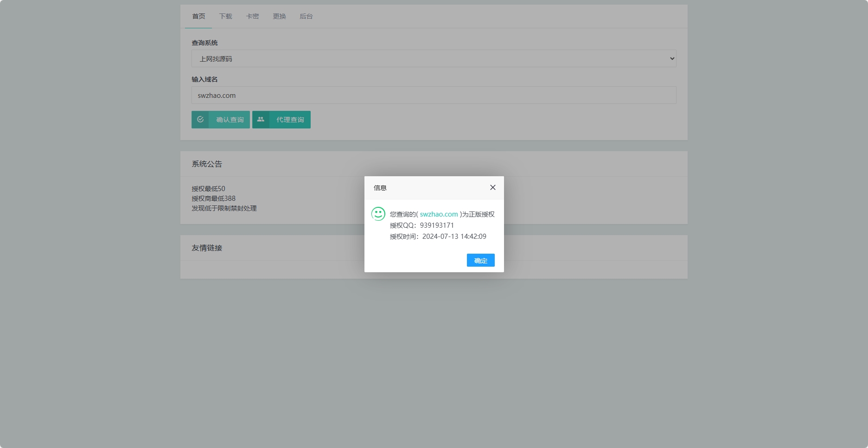Click the people icon on 代理查询 button
Screen dimensions: 868x448
point(261,120)
